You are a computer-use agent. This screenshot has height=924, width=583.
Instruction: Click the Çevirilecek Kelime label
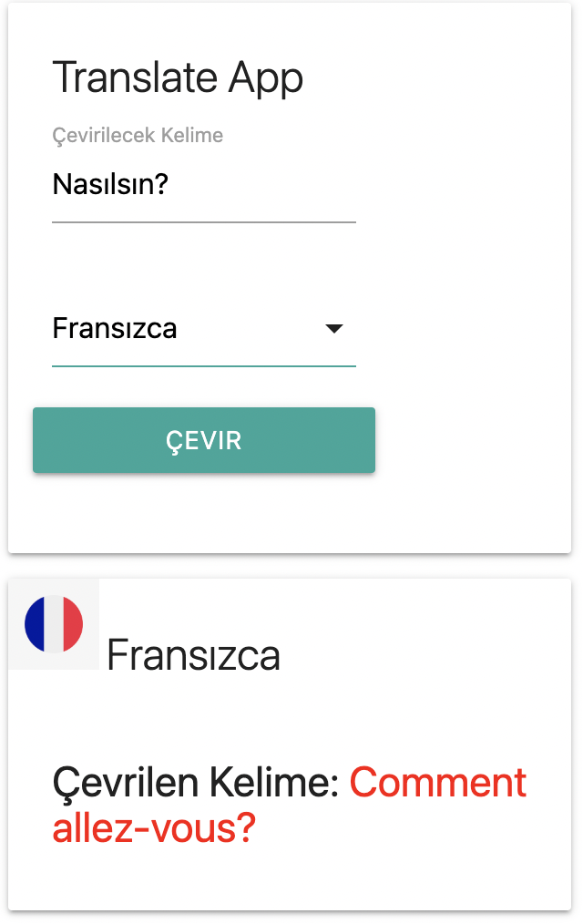[x=137, y=135]
